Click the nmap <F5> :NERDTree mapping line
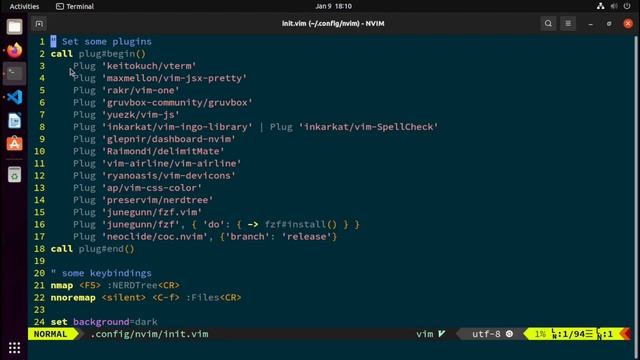The width and height of the screenshot is (640, 360). click(x=115, y=285)
